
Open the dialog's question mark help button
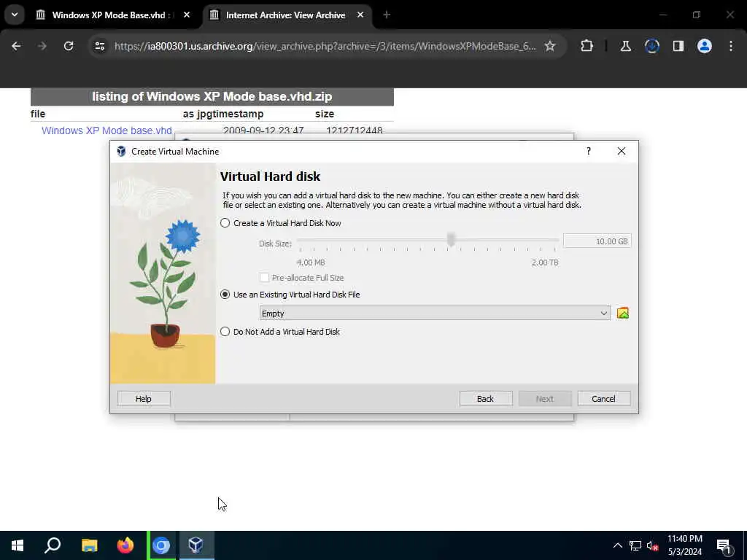[x=589, y=151]
